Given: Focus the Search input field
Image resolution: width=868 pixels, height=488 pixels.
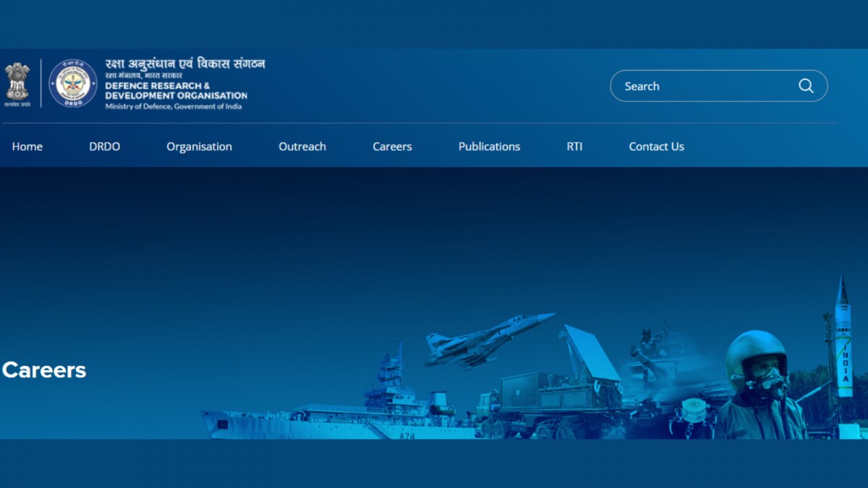Looking at the screenshot, I should 718,86.
